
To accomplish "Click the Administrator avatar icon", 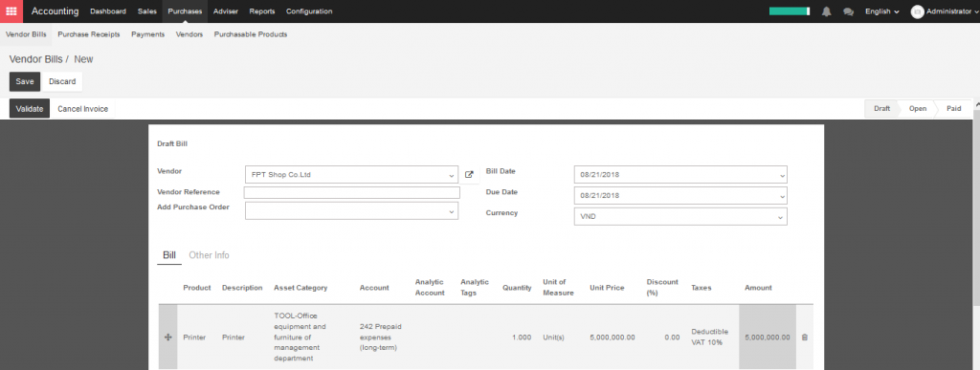I will 918,11.
